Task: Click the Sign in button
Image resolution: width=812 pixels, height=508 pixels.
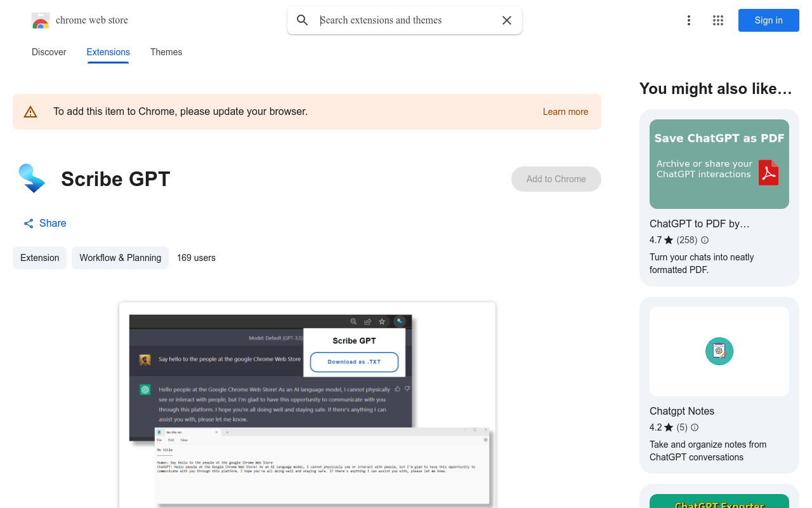Action: 769,20
